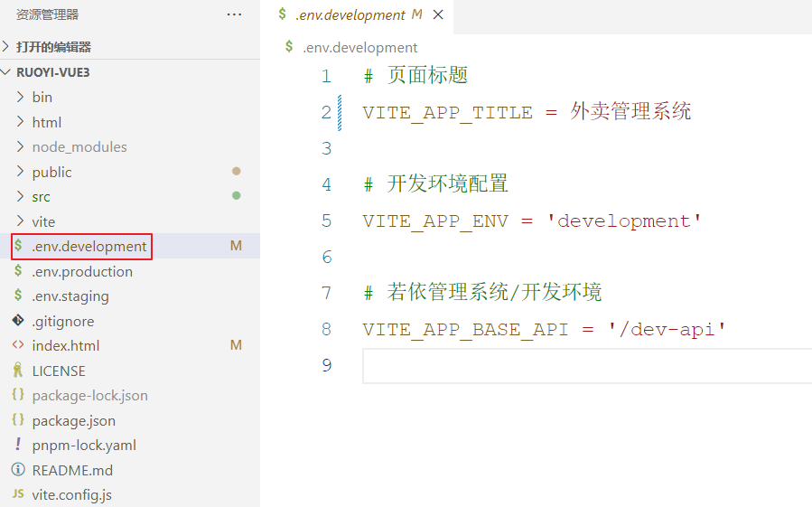Place cursor on empty line 9
Image resolution: width=812 pixels, height=507 pixels.
point(542,365)
